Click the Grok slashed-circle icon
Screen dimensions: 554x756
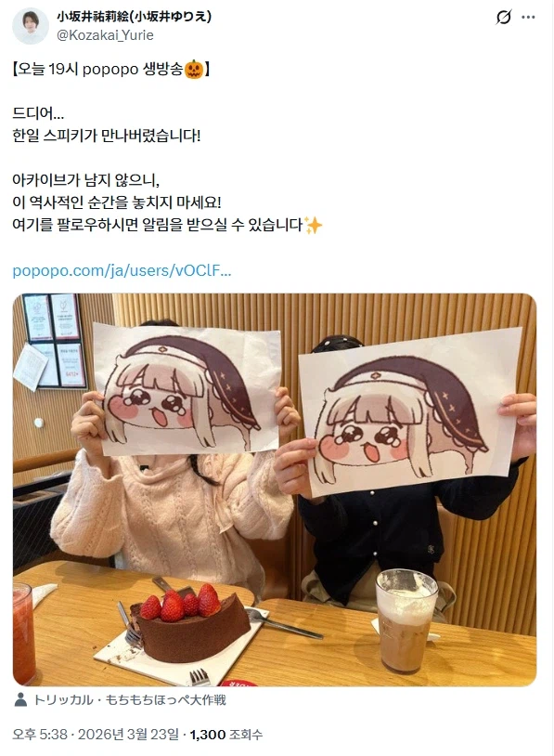click(x=503, y=18)
